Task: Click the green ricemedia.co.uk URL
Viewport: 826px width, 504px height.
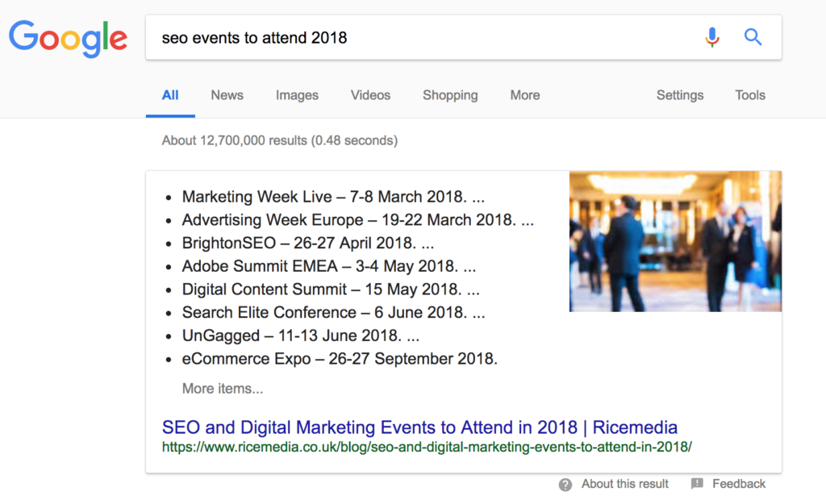Action: coord(427,447)
